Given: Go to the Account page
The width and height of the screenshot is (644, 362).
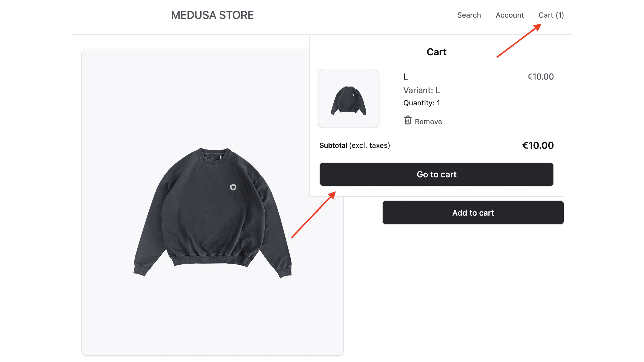Looking at the screenshot, I should point(509,15).
